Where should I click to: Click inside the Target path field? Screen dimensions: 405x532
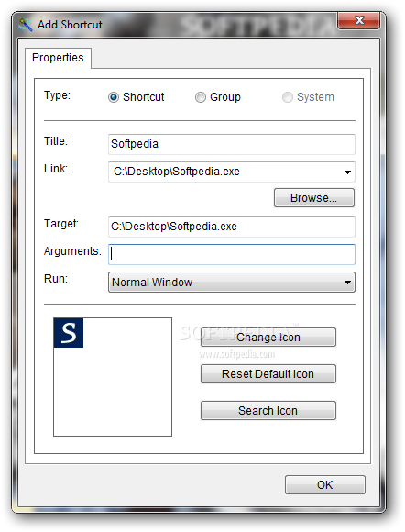point(232,227)
